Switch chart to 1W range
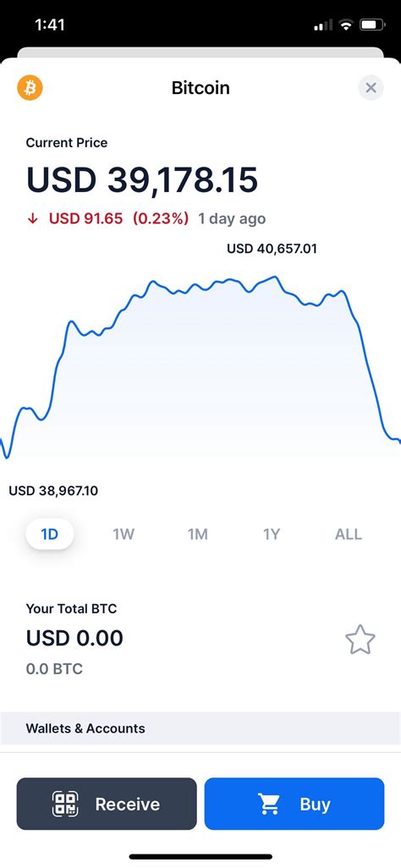Viewport: 401px width, 868px height. (124, 534)
